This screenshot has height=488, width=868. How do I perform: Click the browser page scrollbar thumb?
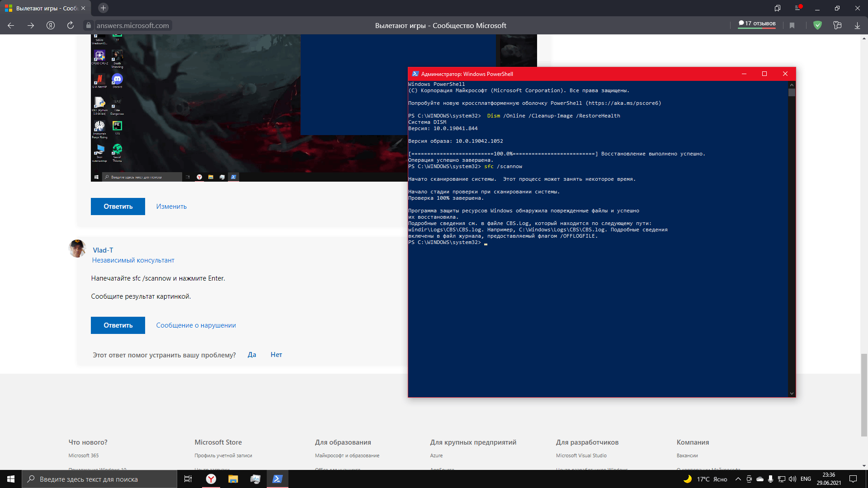coord(864,395)
